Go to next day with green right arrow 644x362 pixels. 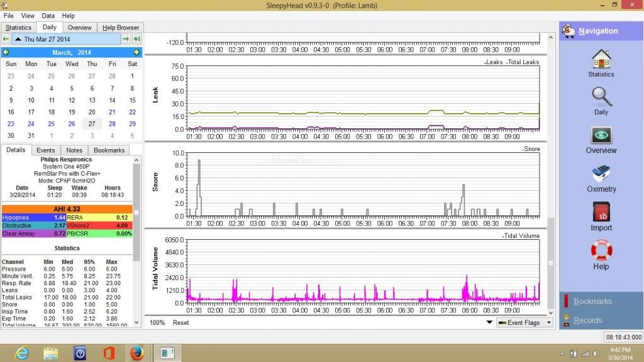point(126,39)
